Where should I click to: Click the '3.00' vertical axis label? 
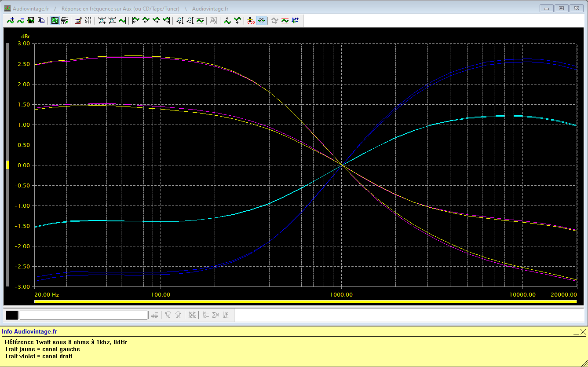tap(24, 44)
